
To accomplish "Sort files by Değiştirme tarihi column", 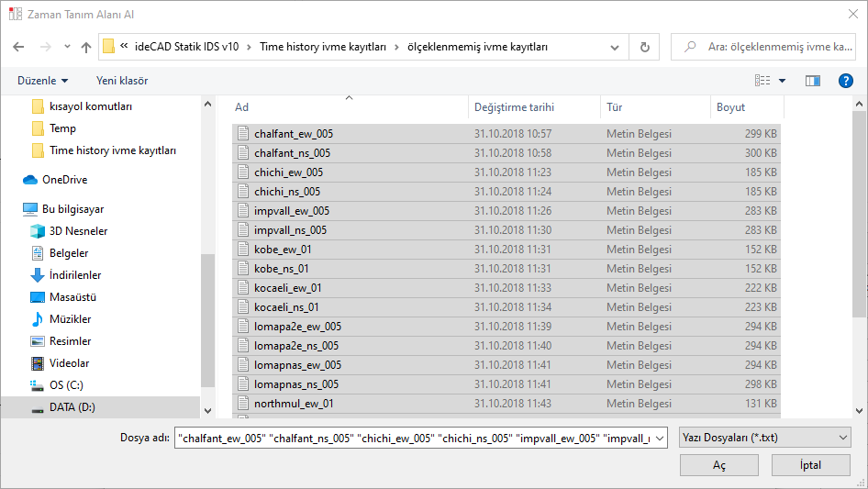I will 514,107.
